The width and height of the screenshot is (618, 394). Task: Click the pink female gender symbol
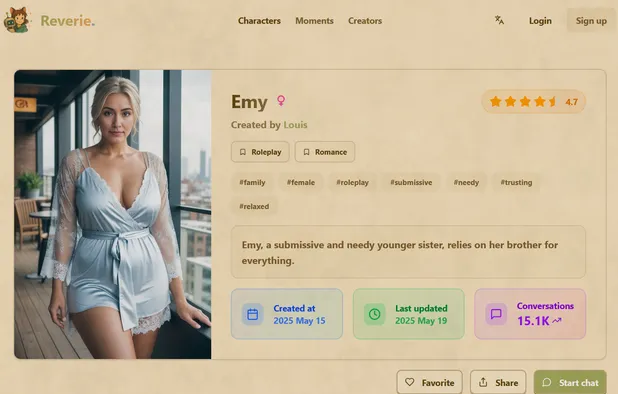tap(281, 100)
